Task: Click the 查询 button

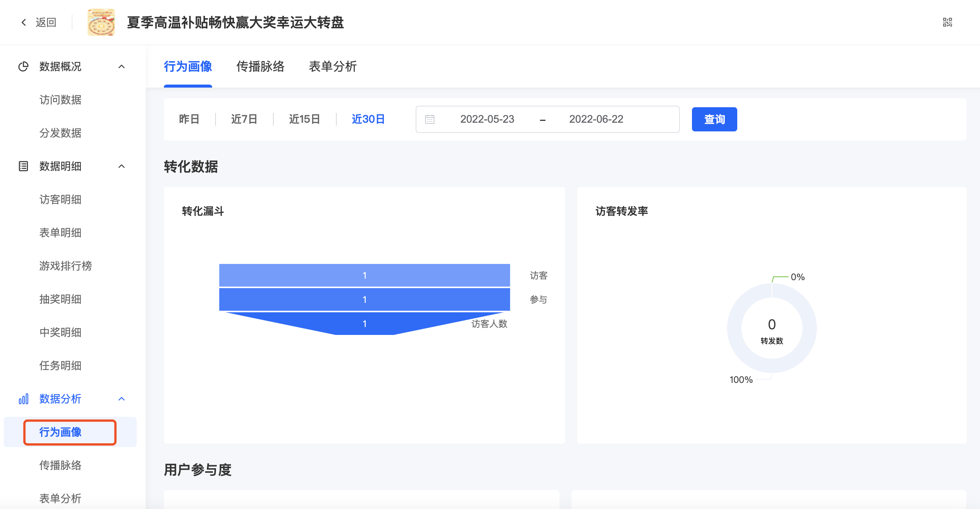Action: pos(714,119)
